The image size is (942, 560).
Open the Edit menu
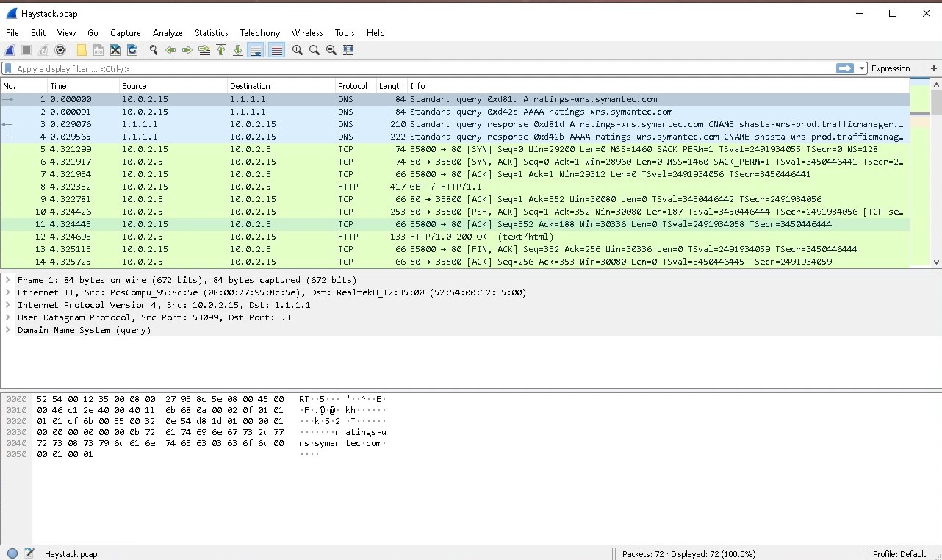(x=38, y=33)
